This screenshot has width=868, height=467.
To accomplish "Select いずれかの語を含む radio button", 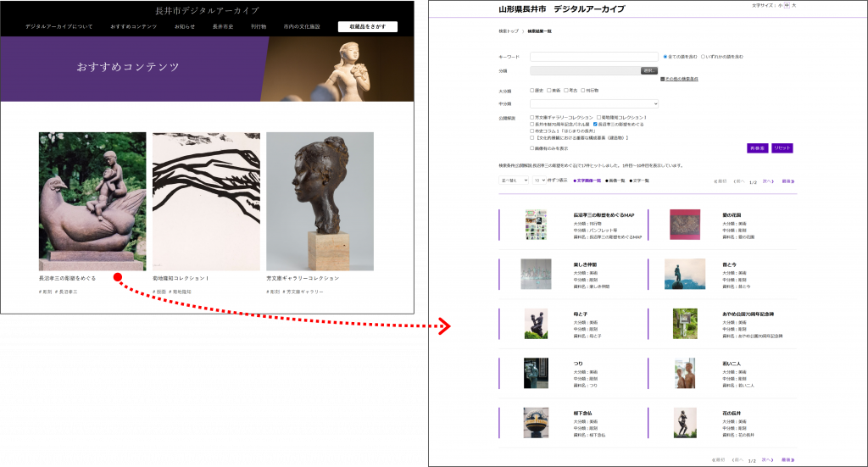I will (x=703, y=57).
